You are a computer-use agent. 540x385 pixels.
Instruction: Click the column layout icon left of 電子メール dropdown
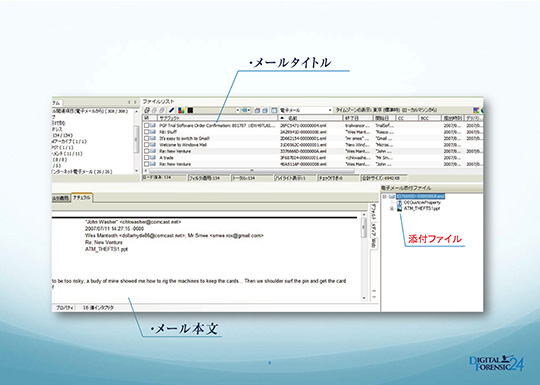(274, 110)
